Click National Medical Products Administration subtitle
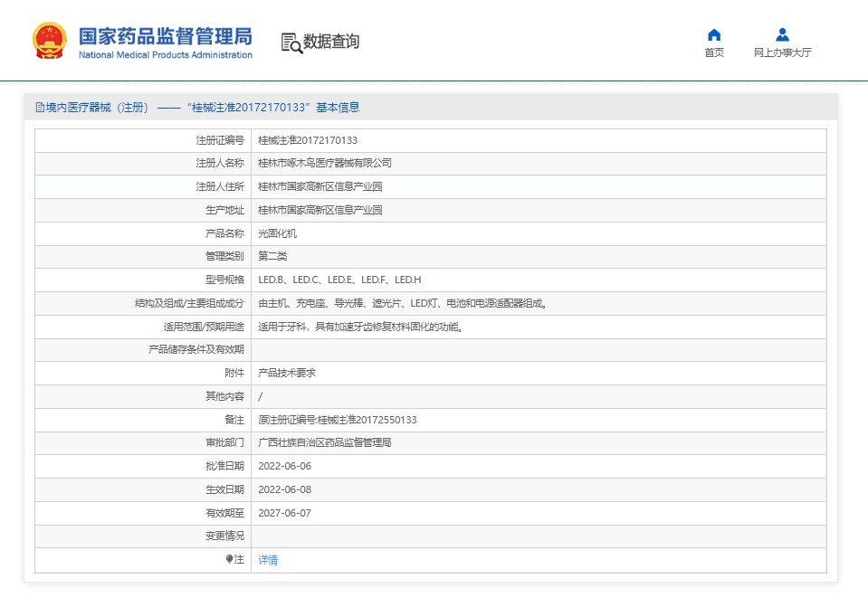 [166, 55]
